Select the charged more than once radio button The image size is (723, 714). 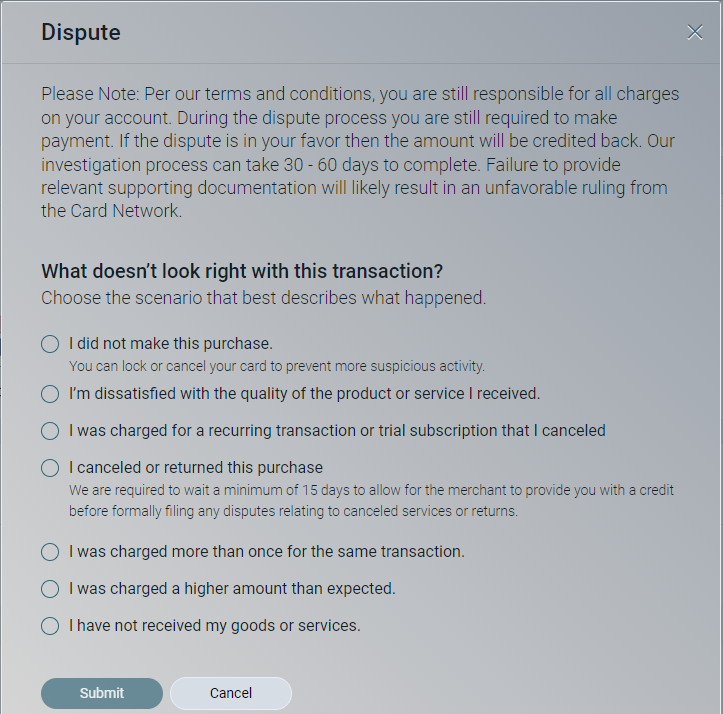coord(50,552)
